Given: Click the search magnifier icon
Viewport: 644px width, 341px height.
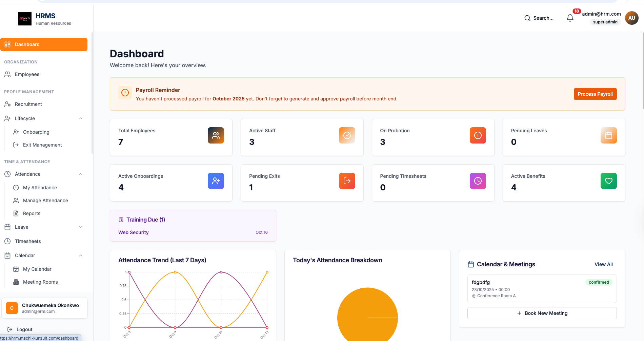Looking at the screenshot, I should (x=527, y=18).
